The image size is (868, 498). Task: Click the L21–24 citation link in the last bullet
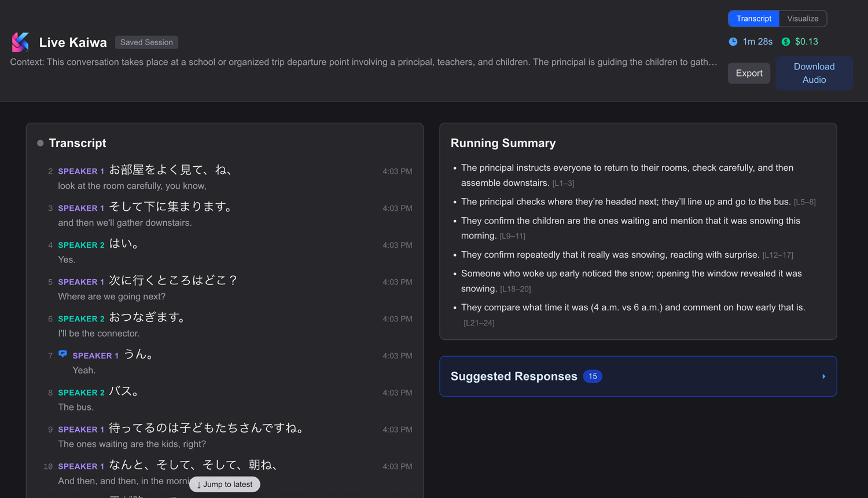click(x=479, y=323)
